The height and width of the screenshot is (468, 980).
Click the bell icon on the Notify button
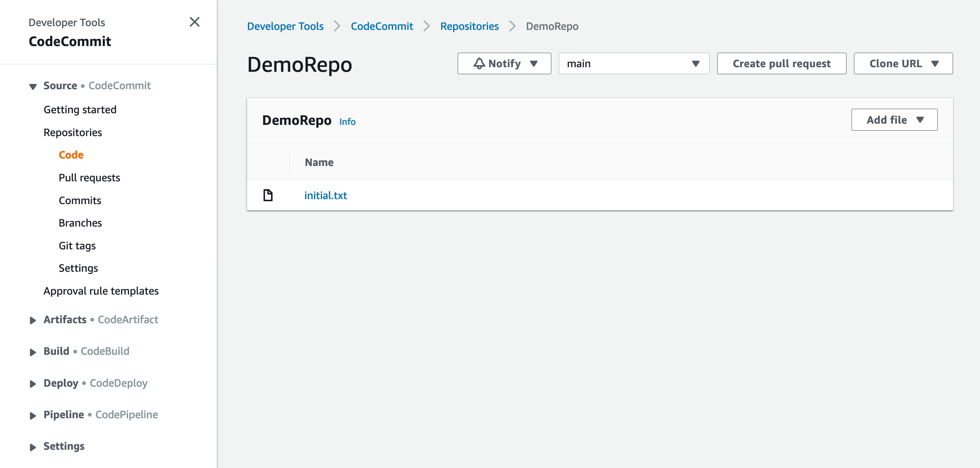[479, 63]
